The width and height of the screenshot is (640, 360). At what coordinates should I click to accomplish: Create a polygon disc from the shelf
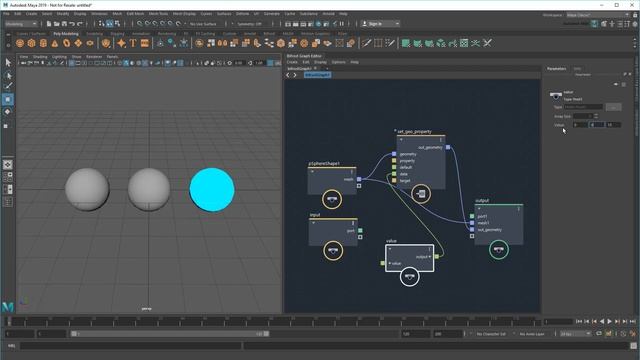pyautogui.click(x=90, y=43)
